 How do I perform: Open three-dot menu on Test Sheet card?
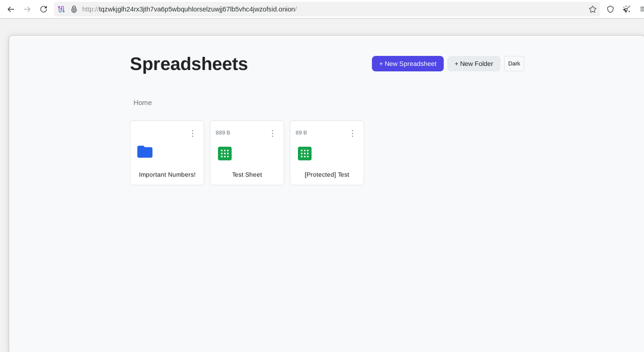tap(273, 133)
